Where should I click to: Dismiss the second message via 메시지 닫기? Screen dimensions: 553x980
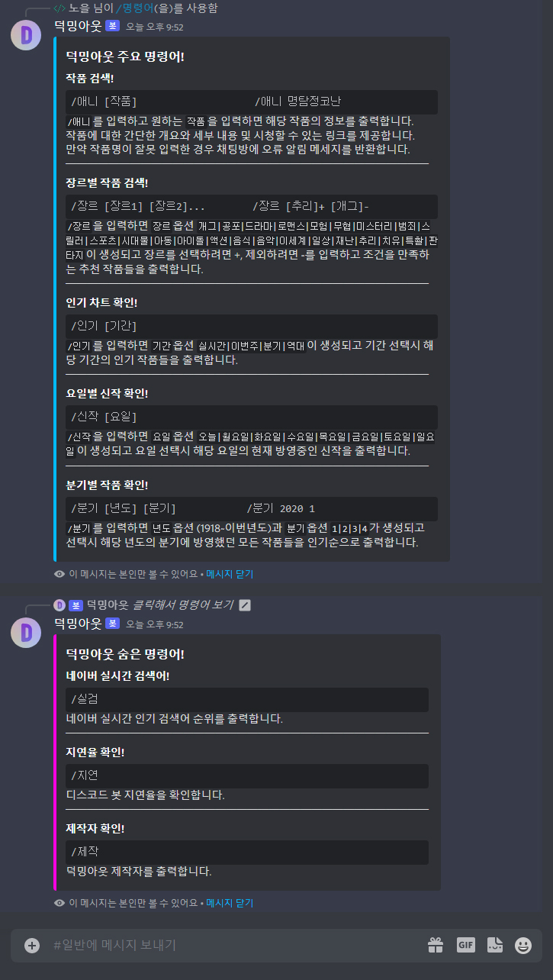pyautogui.click(x=230, y=903)
